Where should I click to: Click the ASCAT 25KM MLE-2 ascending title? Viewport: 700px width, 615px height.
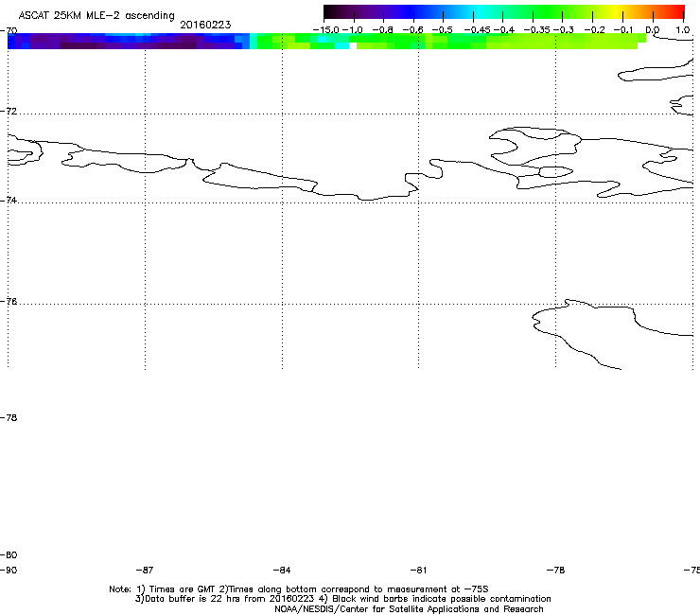[96, 16]
